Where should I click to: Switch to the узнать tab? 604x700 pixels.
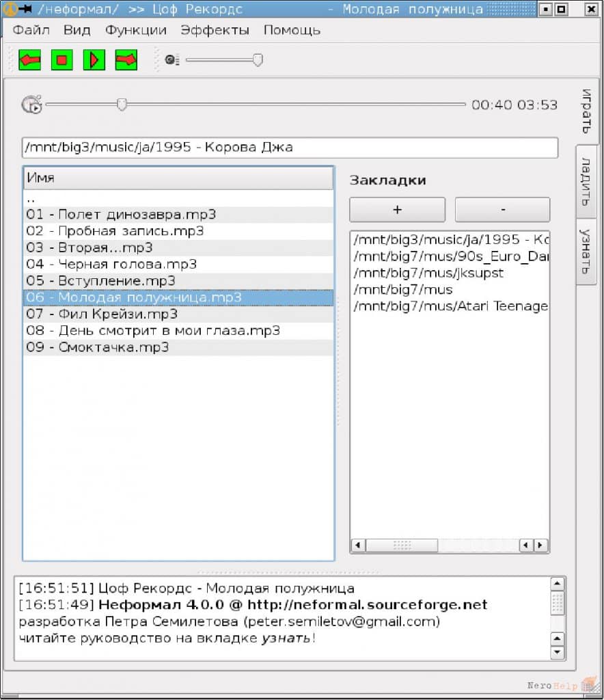(x=586, y=252)
